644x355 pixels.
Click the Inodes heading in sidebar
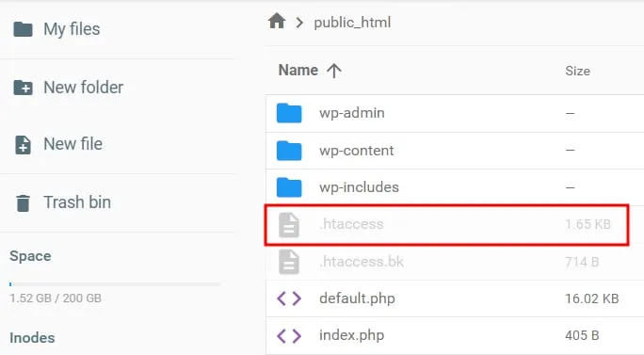[x=32, y=338]
